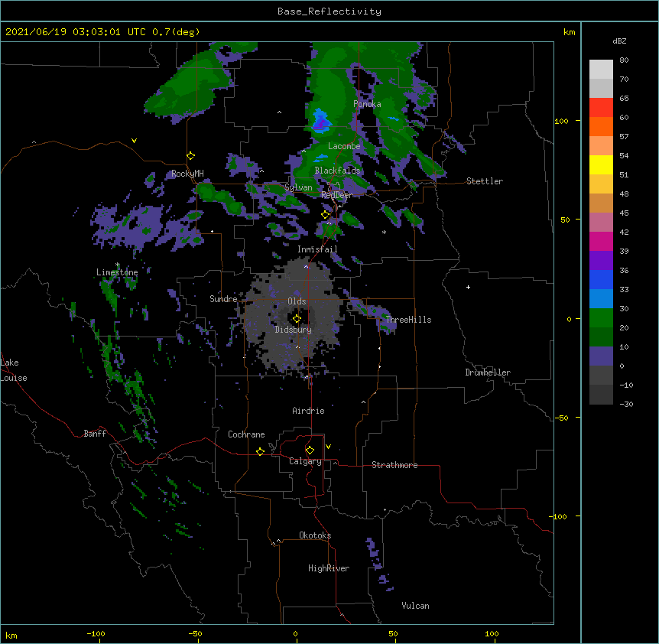This screenshot has width=659, height=644.
Task: Click the Okotoks city label
Action: click(x=315, y=535)
